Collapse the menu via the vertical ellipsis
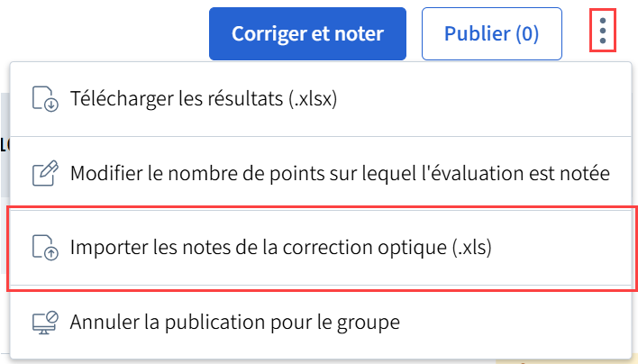638x364 pixels. tap(603, 33)
